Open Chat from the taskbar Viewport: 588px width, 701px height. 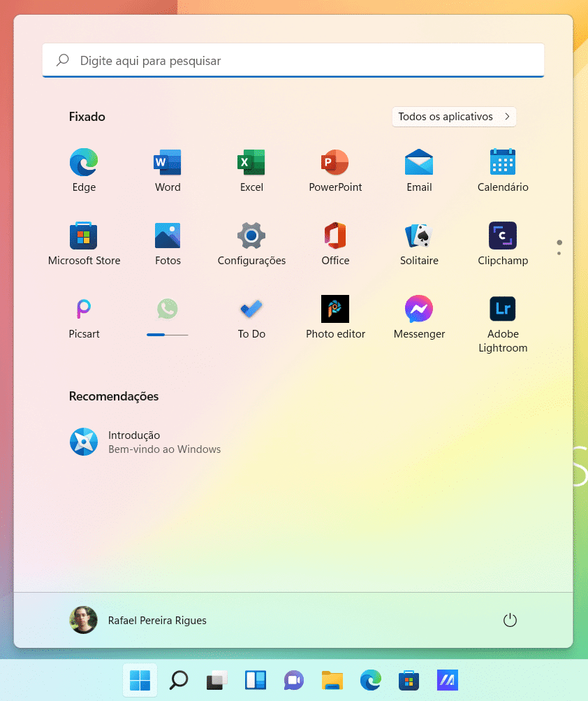pos(294,681)
